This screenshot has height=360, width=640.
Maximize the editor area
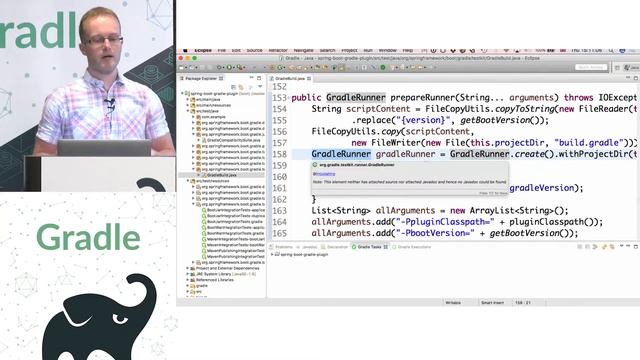click(636, 78)
